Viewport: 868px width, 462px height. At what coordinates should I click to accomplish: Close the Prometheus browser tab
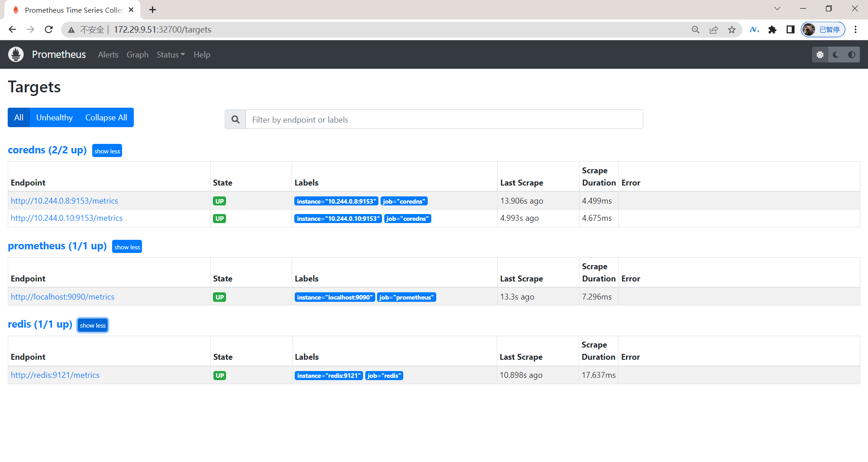(x=131, y=10)
